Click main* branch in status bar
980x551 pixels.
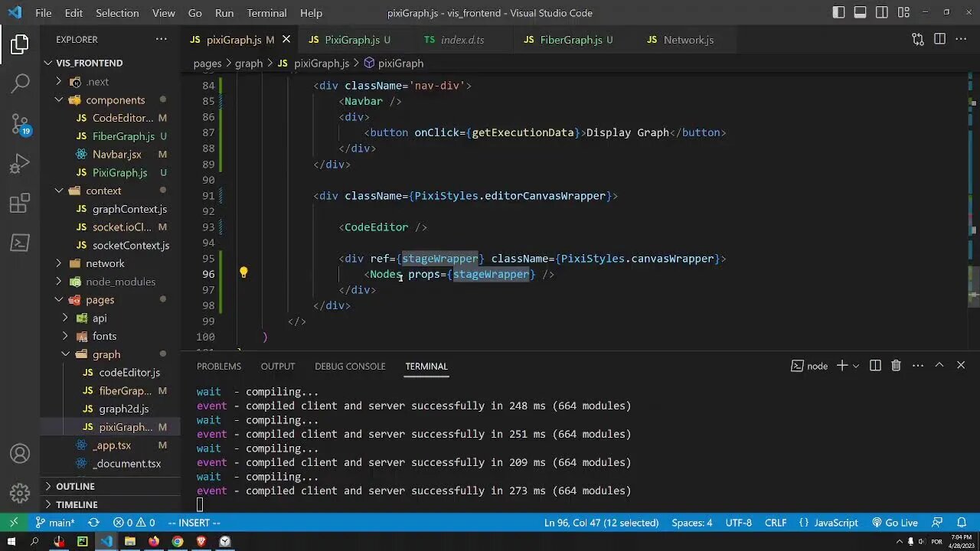[x=55, y=523]
